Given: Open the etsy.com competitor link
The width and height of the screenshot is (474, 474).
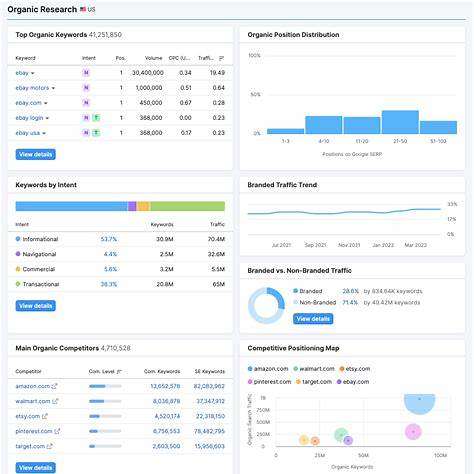Looking at the screenshot, I should pyautogui.click(x=28, y=416).
